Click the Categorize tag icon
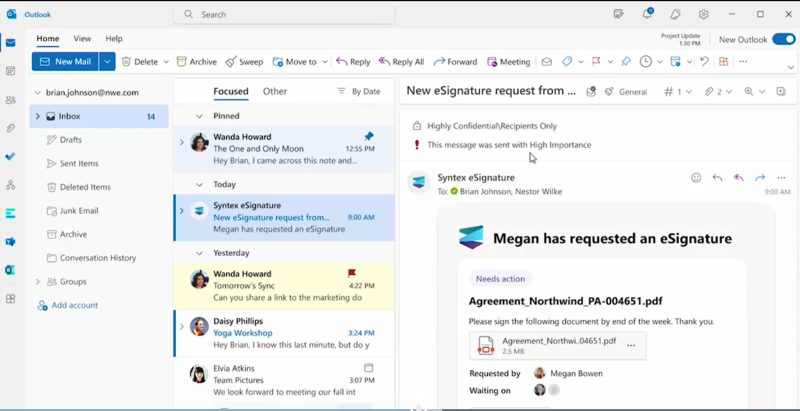 (x=567, y=62)
